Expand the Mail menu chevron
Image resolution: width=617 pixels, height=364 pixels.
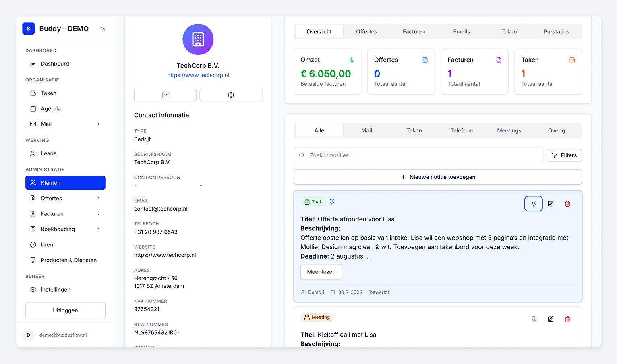coord(98,124)
